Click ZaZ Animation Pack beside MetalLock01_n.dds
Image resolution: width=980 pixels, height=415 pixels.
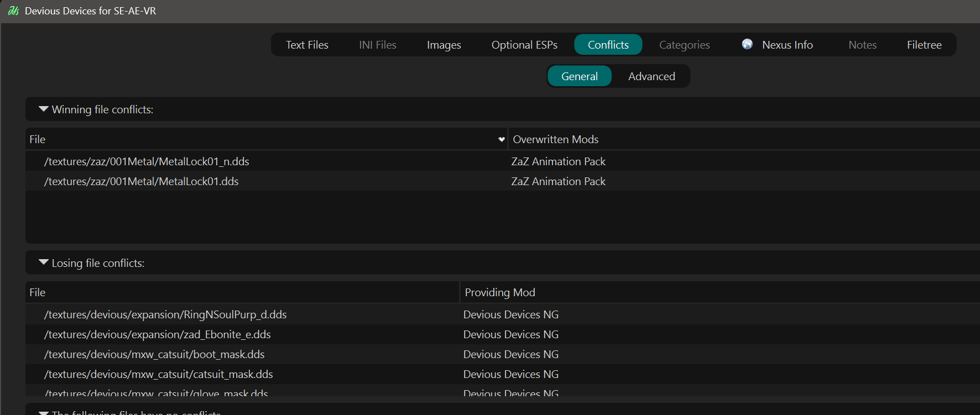tap(558, 161)
